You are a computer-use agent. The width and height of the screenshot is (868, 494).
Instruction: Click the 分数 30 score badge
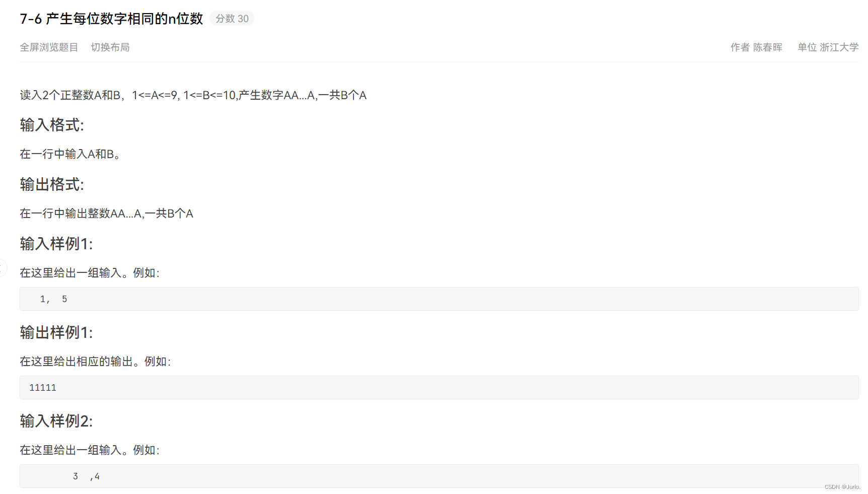(x=232, y=19)
